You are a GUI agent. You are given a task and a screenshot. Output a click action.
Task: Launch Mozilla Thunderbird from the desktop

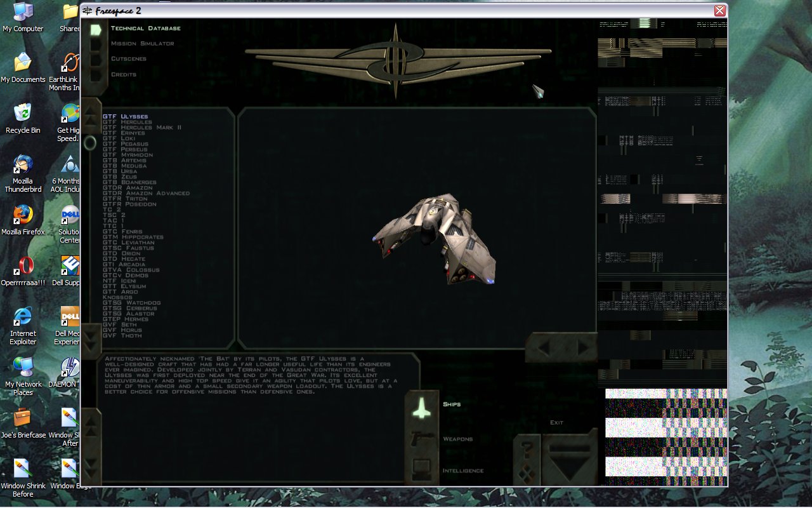(23, 173)
